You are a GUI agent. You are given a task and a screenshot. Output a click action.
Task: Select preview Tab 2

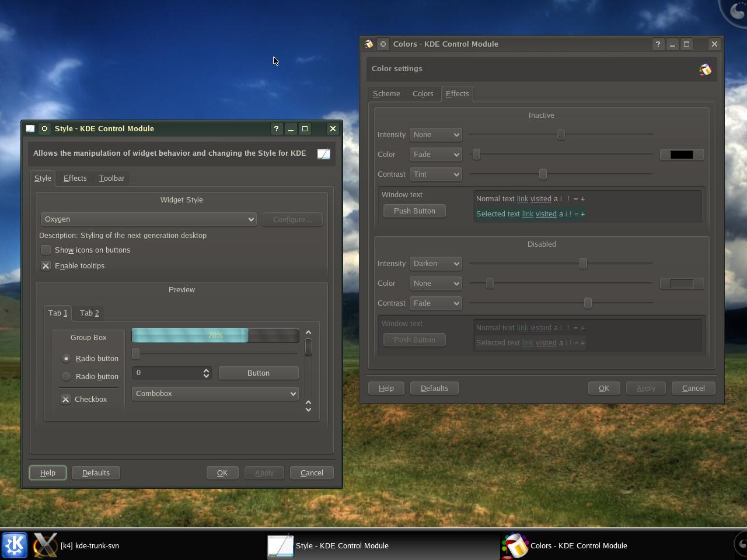click(89, 313)
